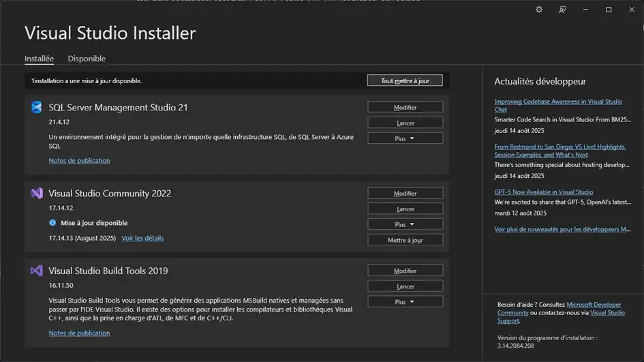Viewport: 644px width, 362px height.
Task: Click Voir plus de nouveautés pour les développeurs link
Action: pyautogui.click(x=562, y=229)
